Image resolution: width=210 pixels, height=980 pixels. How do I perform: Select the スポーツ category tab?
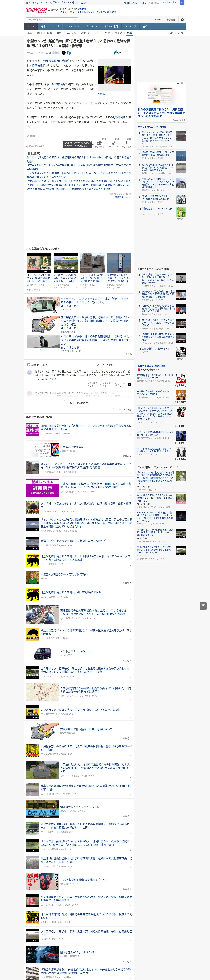click(86, 33)
